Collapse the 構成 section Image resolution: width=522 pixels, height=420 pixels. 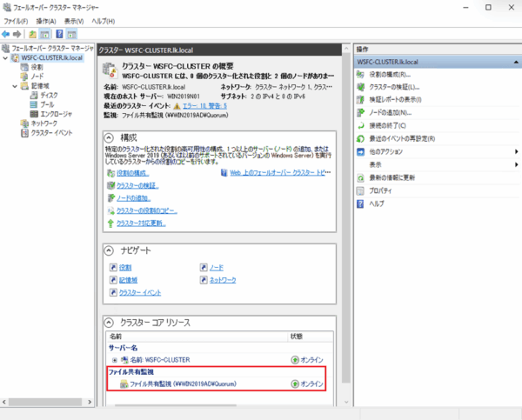109,137
